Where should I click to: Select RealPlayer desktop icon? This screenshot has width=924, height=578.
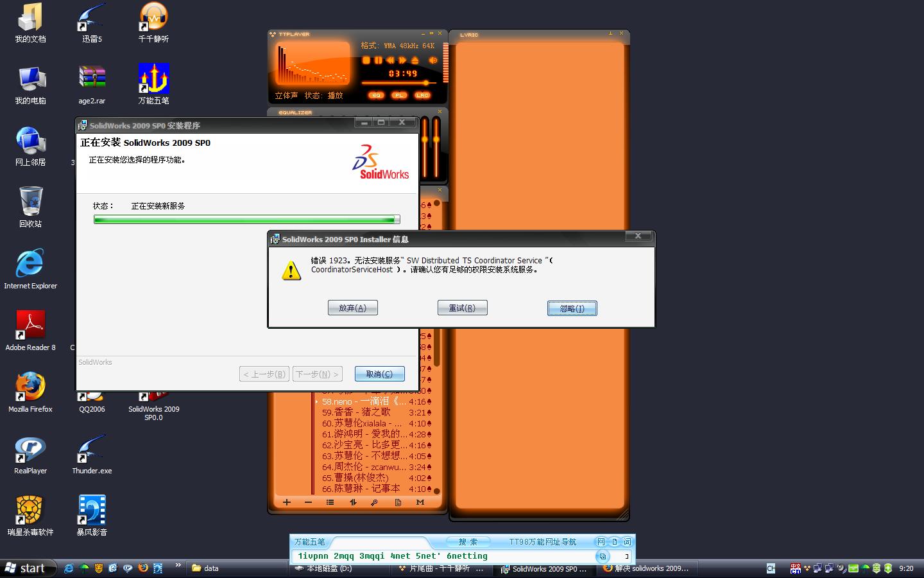pos(30,455)
